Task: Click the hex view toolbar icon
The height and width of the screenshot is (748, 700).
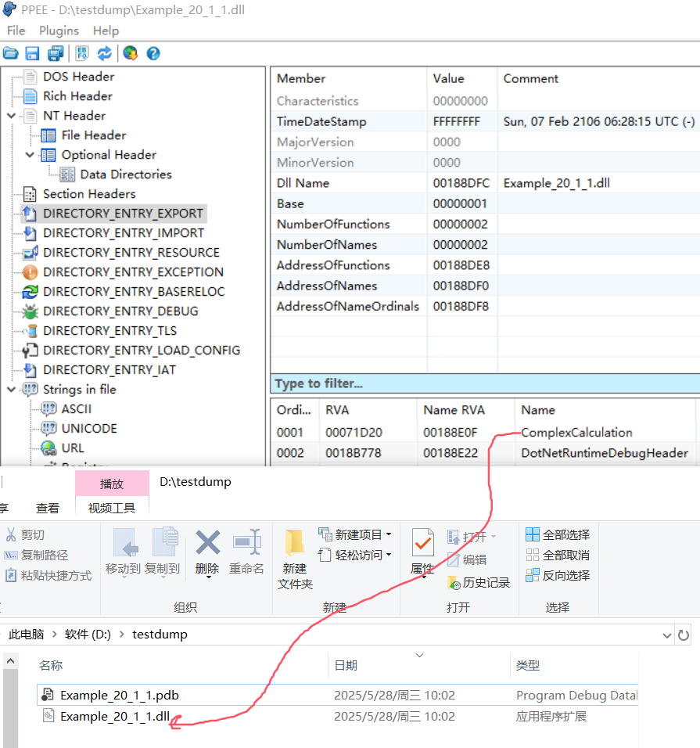Action: pyautogui.click(x=82, y=53)
